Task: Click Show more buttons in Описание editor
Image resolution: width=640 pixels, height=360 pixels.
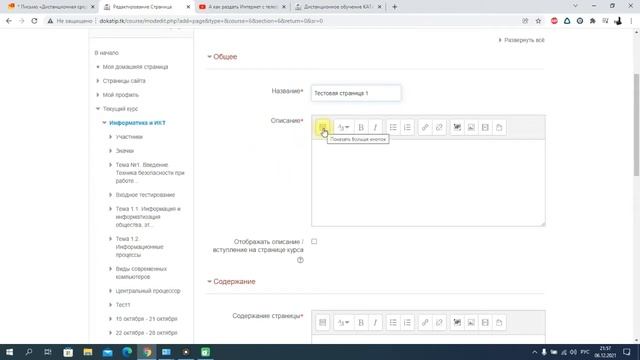Action: click(322, 127)
